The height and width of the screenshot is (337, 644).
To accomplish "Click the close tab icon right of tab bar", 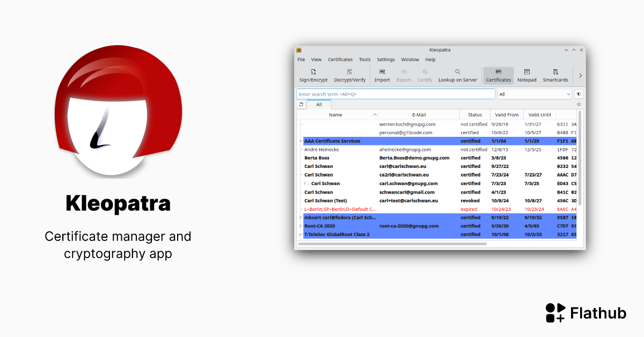I will click(579, 105).
